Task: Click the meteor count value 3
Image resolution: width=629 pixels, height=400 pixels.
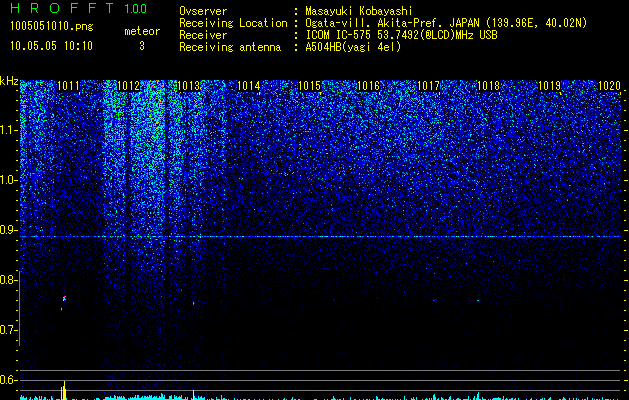Action: (x=142, y=46)
